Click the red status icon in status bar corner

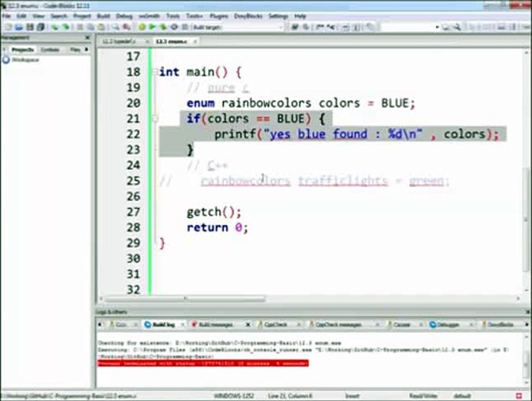[x=519, y=395]
